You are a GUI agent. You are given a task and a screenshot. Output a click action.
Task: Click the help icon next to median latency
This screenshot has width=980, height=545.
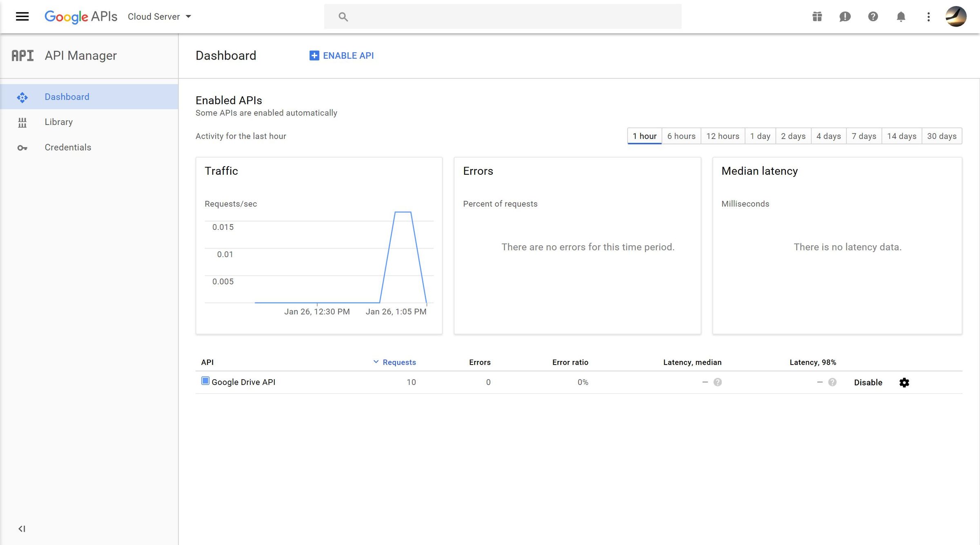click(x=717, y=382)
